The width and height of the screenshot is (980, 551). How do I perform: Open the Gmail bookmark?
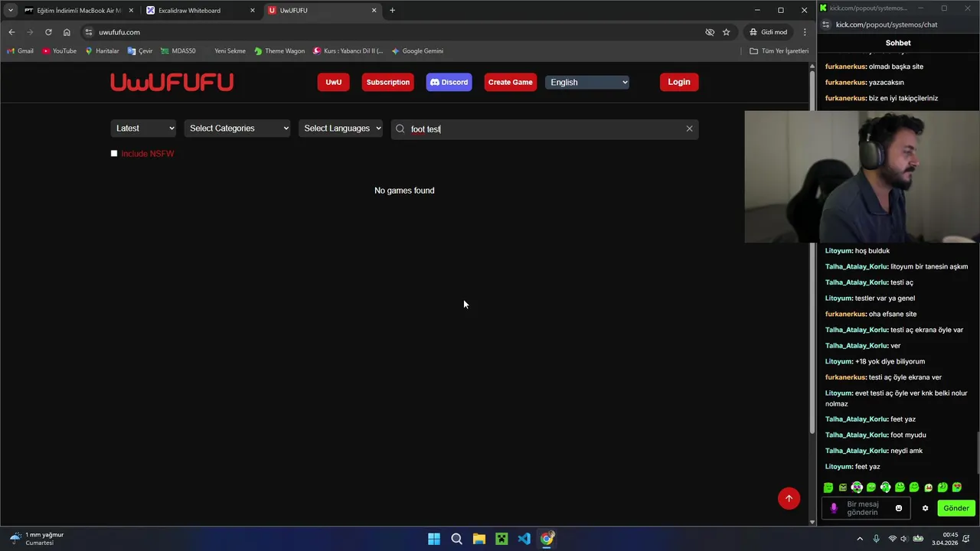(20, 51)
